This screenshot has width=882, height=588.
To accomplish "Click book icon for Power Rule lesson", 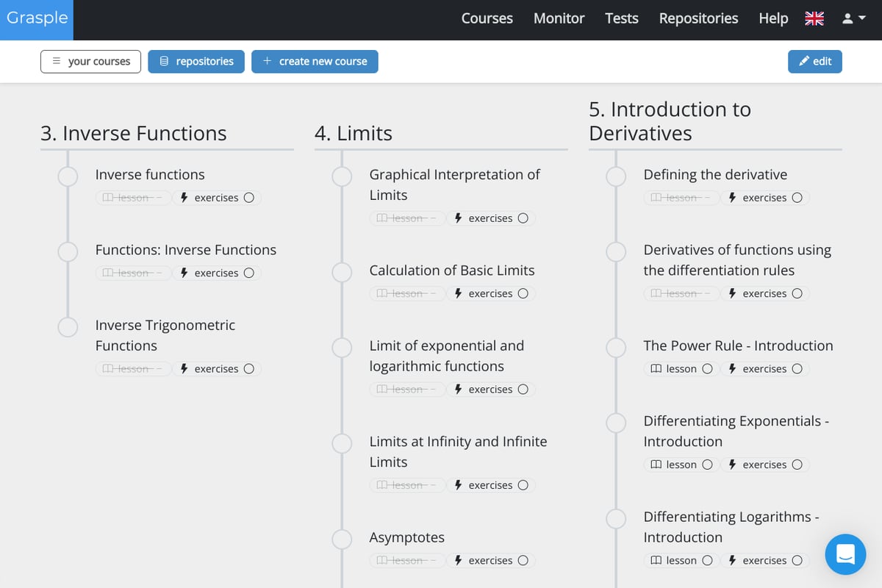I will 656,369.
